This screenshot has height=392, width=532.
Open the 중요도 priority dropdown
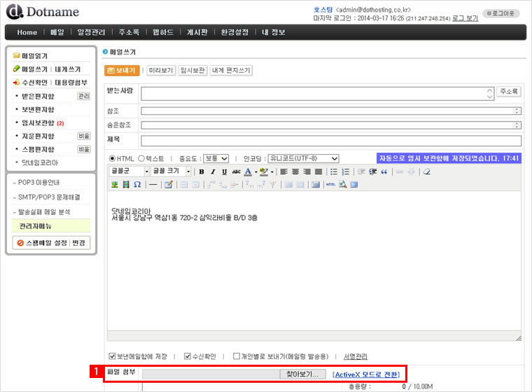pos(216,158)
